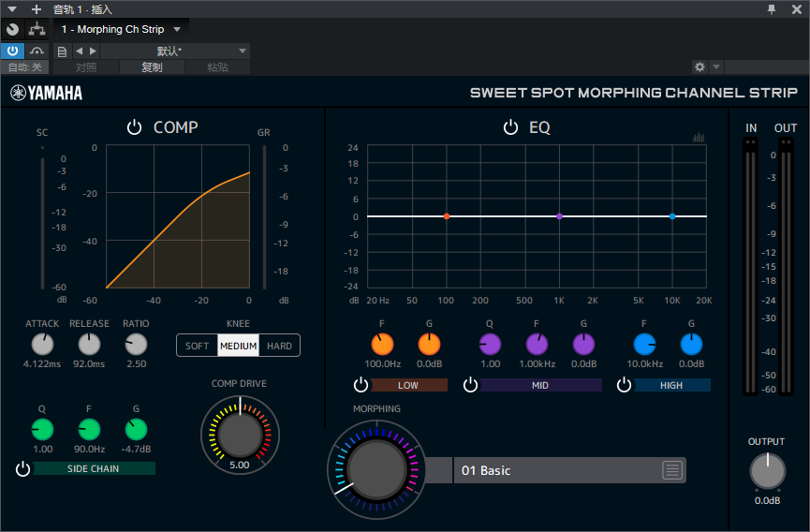Open the preset list icon beside 01 Basic
This screenshot has width=810, height=532.
pyautogui.click(x=672, y=470)
